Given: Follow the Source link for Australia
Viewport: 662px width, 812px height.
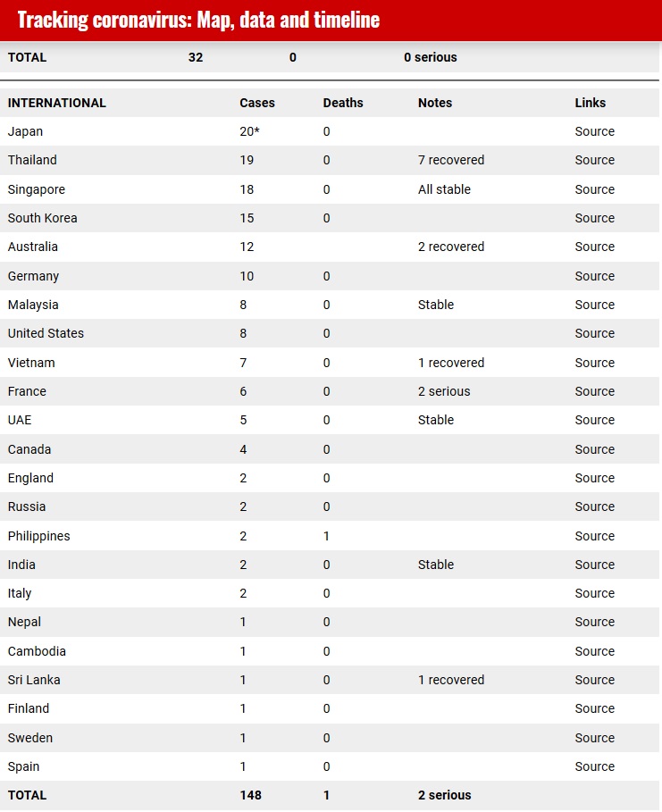Looking at the screenshot, I should (594, 247).
